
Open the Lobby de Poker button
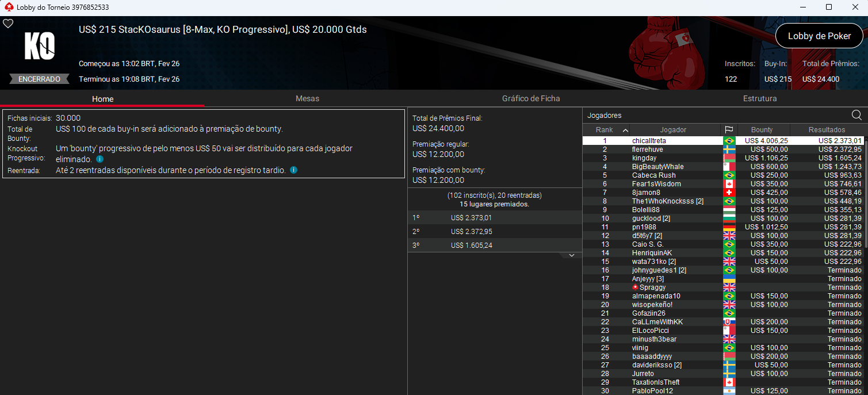coord(819,36)
